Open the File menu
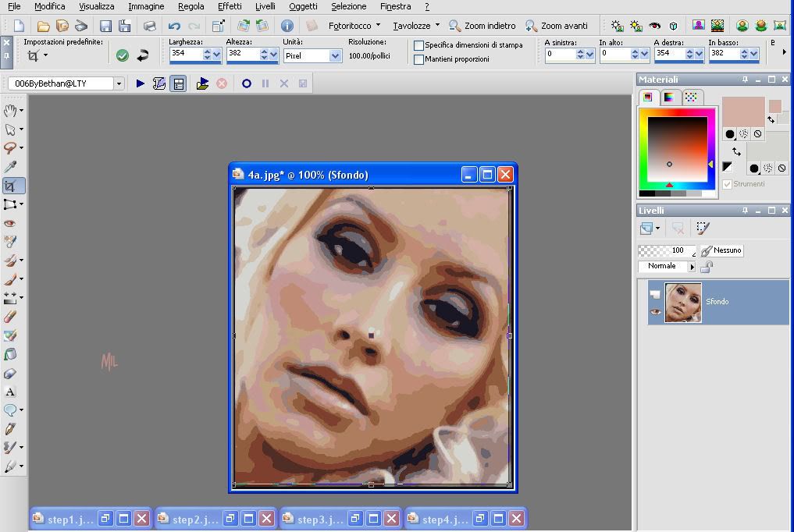The height and width of the screenshot is (532, 794). point(14,6)
